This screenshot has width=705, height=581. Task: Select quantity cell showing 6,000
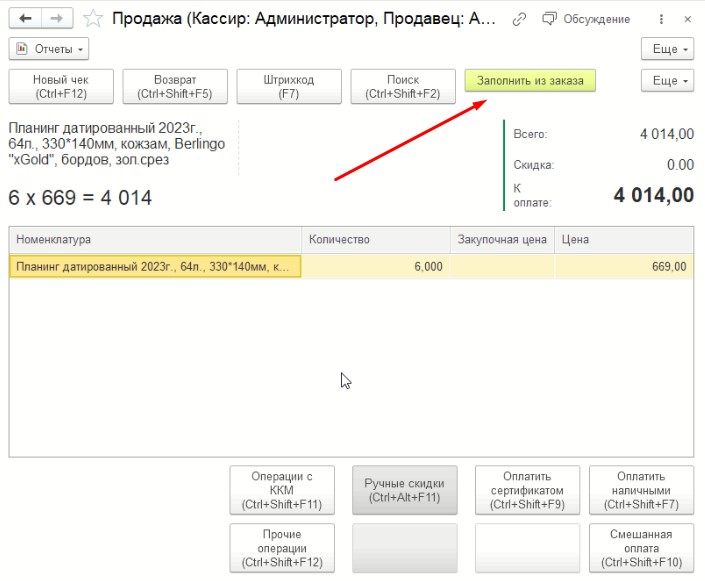[x=376, y=267]
